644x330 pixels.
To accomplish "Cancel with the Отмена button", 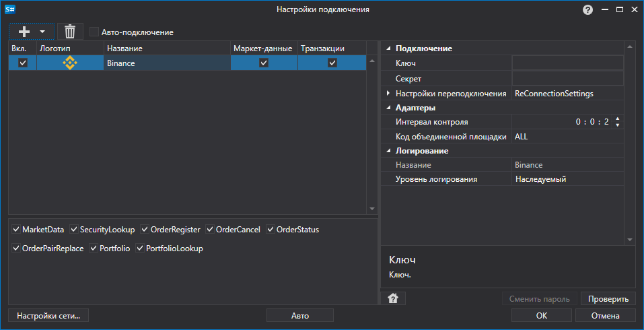I will click(606, 316).
